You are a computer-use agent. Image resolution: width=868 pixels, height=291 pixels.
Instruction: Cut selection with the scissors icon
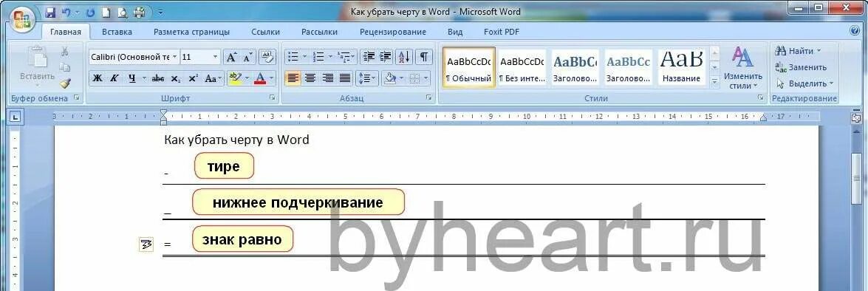pos(65,52)
